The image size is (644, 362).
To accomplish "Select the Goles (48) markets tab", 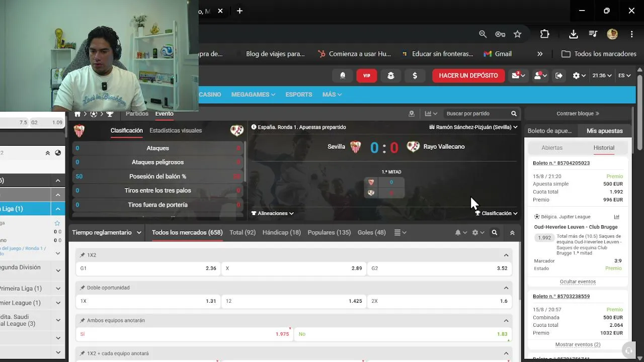I will (x=372, y=232).
